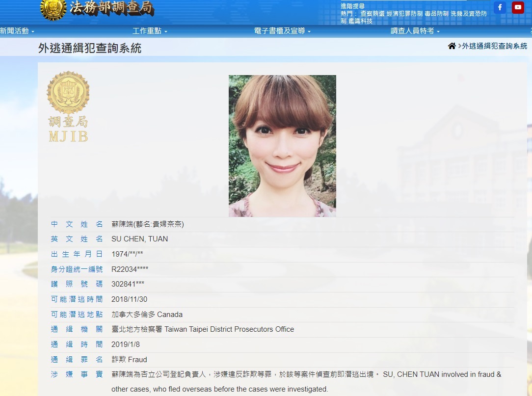Click the 法務部調查局 emblem logo in header
The image size is (532, 396).
pos(53,9)
